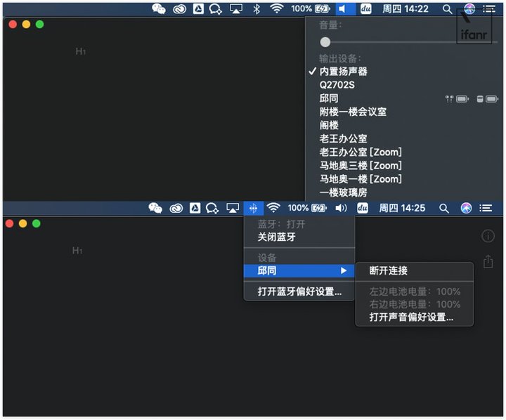The image size is (506, 420).
Task: Minimize lower window with yellow button
Action: [23, 223]
